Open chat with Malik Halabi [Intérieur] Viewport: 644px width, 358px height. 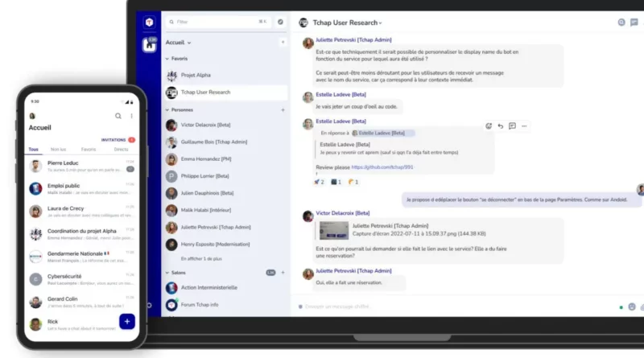click(x=225, y=210)
